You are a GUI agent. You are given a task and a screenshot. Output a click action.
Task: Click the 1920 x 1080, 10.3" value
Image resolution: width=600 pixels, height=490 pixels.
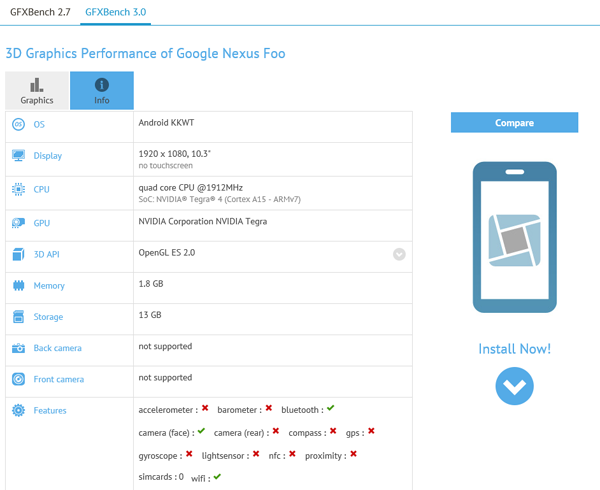click(174, 154)
